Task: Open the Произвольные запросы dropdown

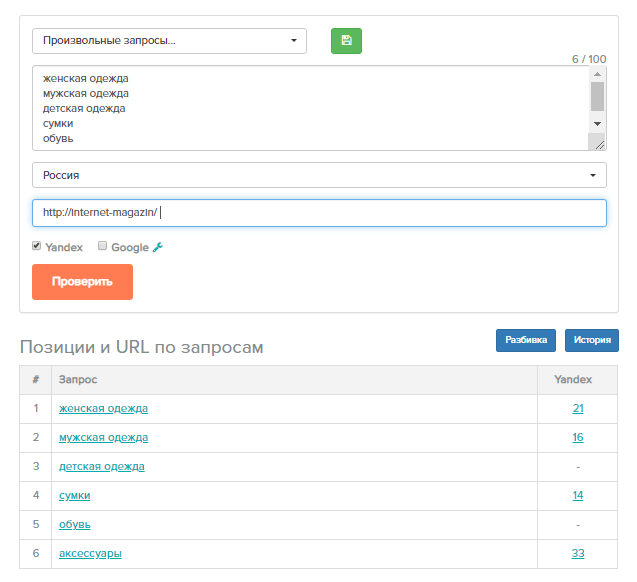Action: click(x=169, y=41)
